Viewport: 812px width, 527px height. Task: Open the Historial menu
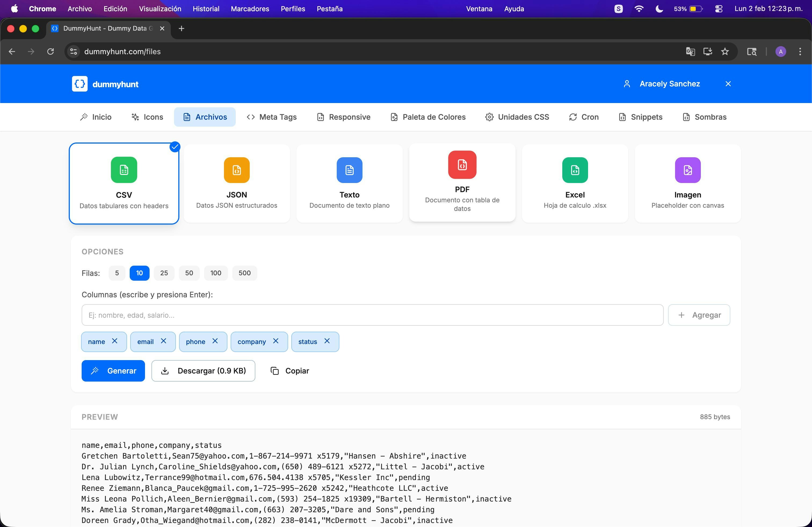point(206,9)
